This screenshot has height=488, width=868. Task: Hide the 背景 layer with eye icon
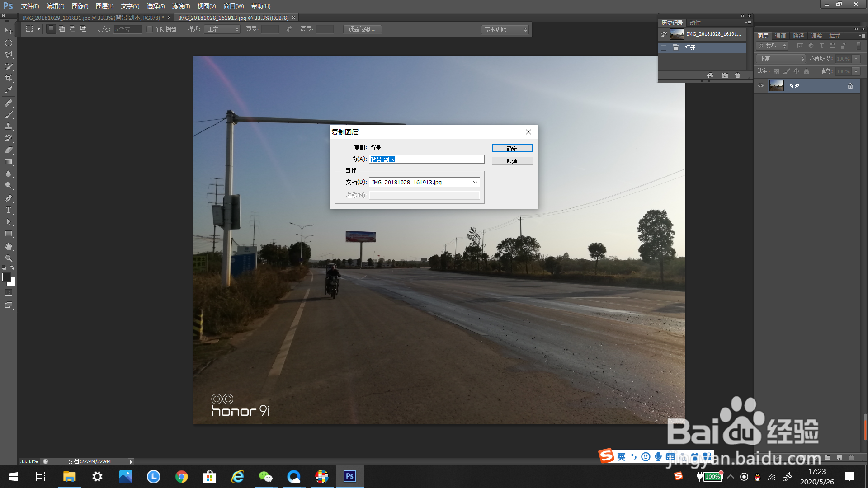click(x=761, y=86)
